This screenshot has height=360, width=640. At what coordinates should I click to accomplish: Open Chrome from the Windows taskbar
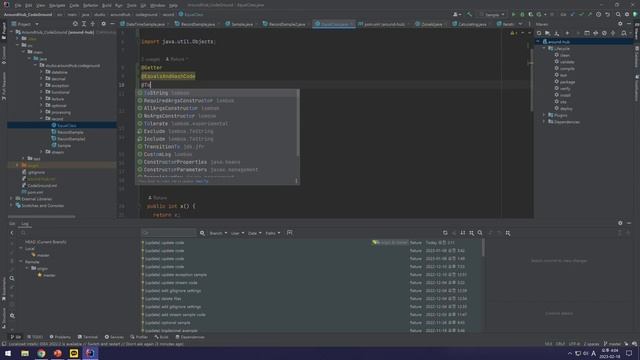(x=41, y=353)
